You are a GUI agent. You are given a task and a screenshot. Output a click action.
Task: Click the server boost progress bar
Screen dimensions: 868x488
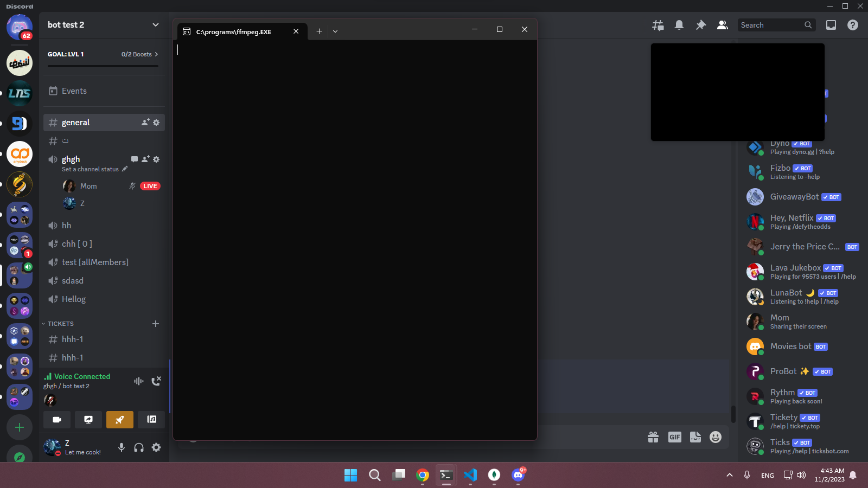tap(103, 66)
